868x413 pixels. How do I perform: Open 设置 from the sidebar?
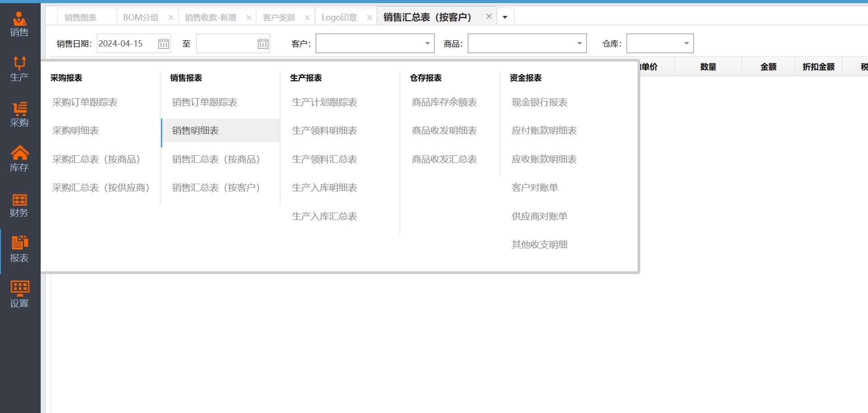pyautogui.click(x=19, y=294)
